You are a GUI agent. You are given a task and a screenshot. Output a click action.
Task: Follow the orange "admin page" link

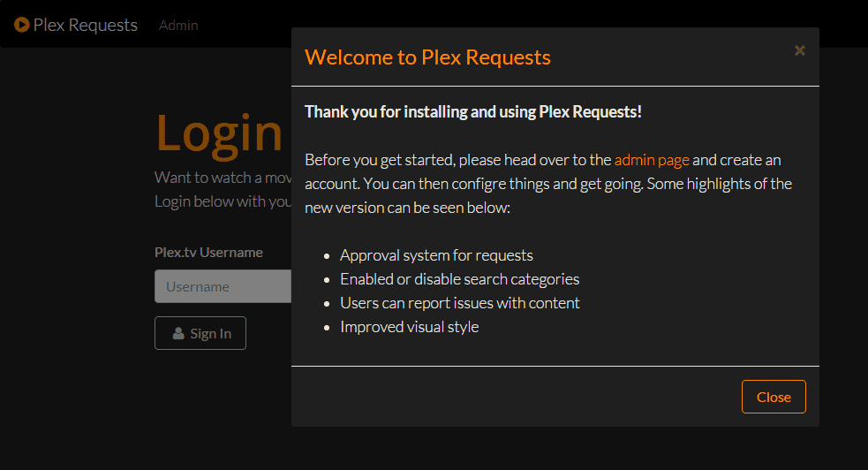pos(652,160)
